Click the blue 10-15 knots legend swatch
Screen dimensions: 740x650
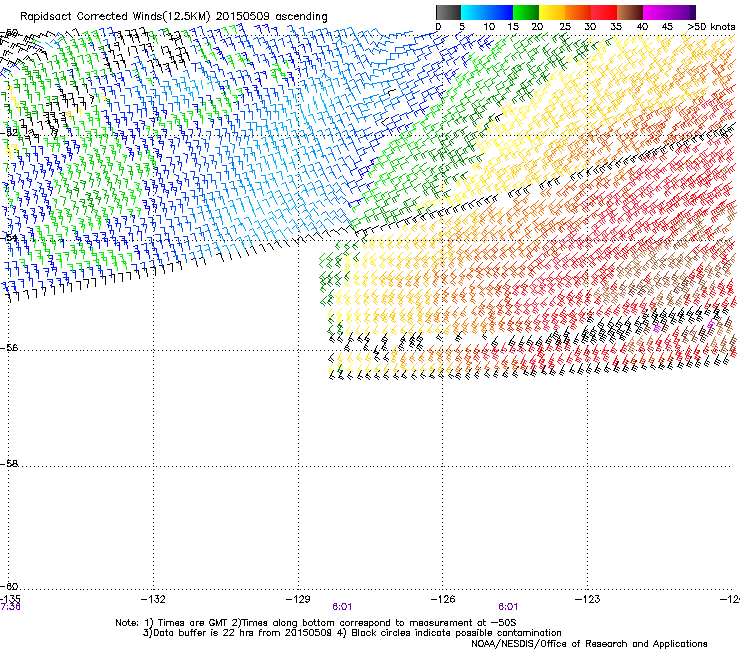pyautogui.click(x=500, y=12)
